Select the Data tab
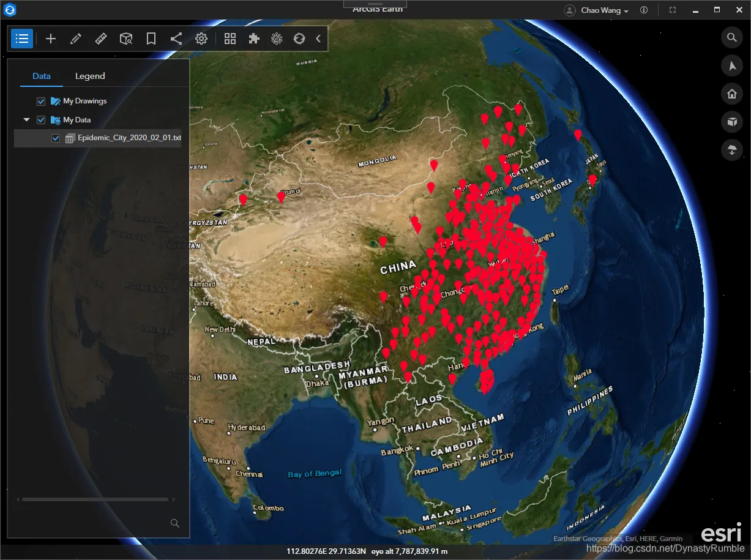Image resolution: width=751 pixels, height=560 pixels. pyautogui.click(x=42, y=76)
